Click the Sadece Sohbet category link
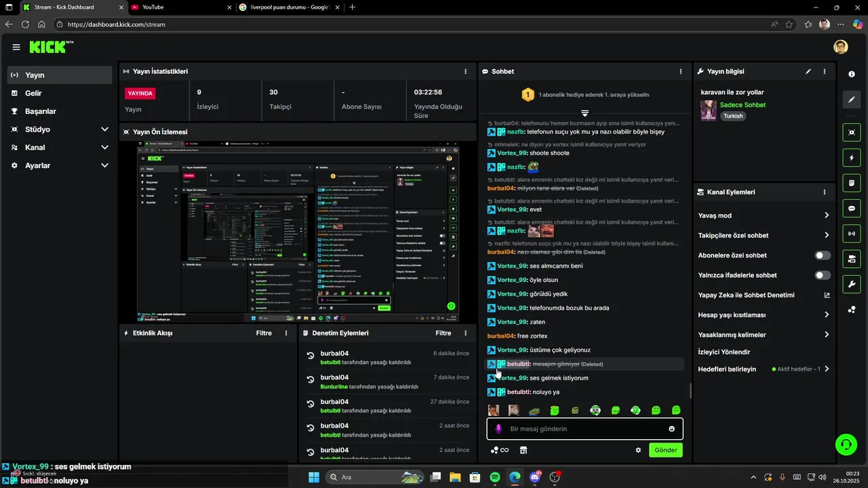 click(743, 105)
